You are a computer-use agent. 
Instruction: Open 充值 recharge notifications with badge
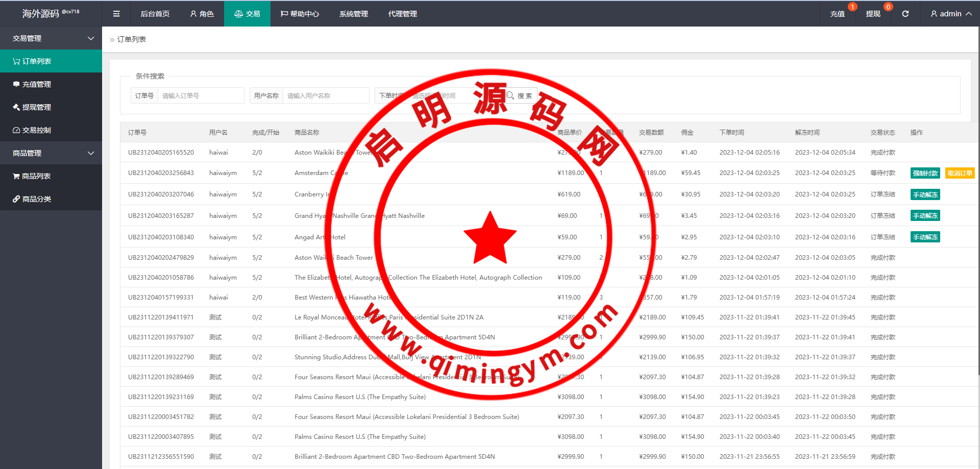tap(837, 14)
